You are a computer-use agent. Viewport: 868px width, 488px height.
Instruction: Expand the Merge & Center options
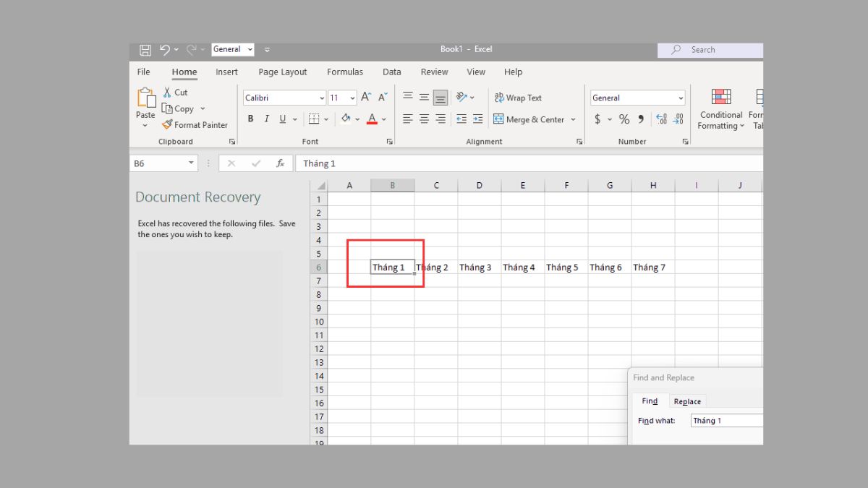click(x=572, y=119)
